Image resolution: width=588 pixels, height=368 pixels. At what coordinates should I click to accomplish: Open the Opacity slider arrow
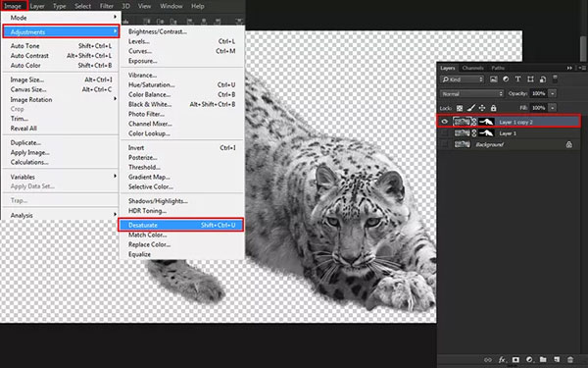pos(553,93)
